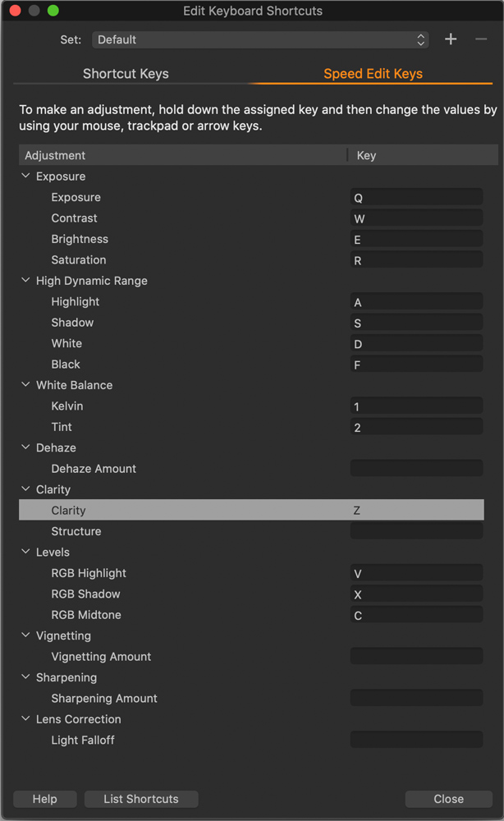Click the empty Dehaze Amount key field
Screen dimensions: 504x821
[x=416, y=469]
